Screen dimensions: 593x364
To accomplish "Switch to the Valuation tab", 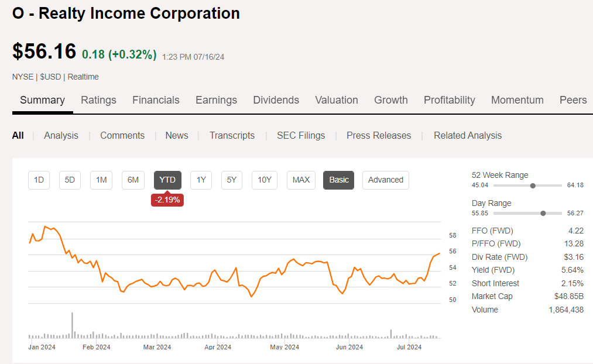I will click(x=336, y=100).
